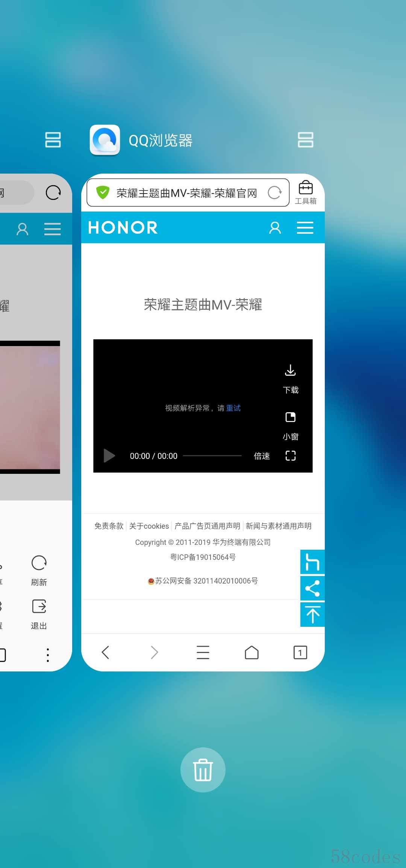Seek on the video progress bar

click(x=212, y=456)
